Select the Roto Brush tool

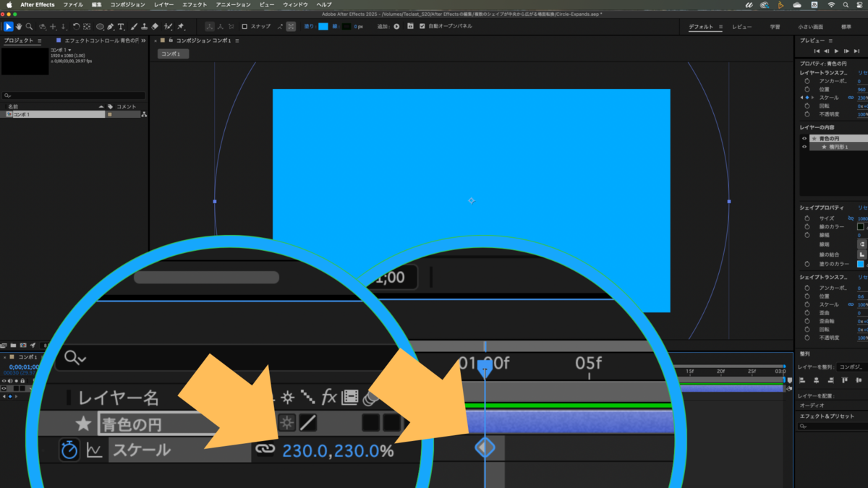(168, 27)
